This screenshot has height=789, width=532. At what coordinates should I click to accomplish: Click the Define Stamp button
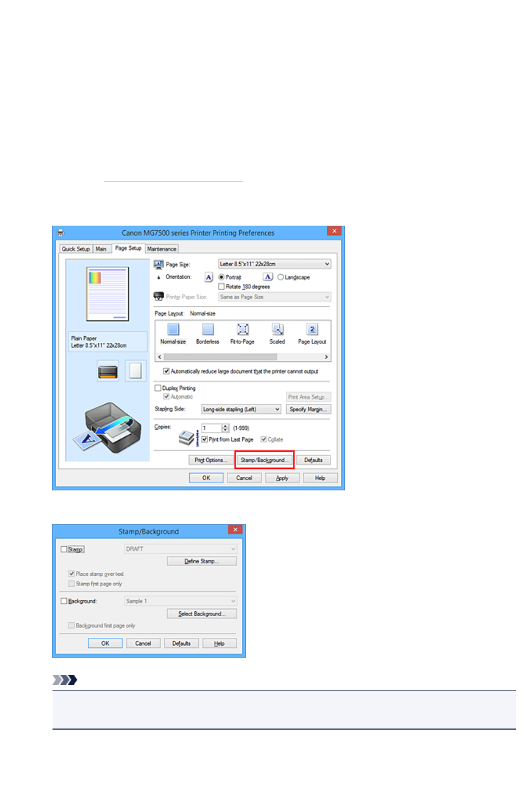pos(202,561)
